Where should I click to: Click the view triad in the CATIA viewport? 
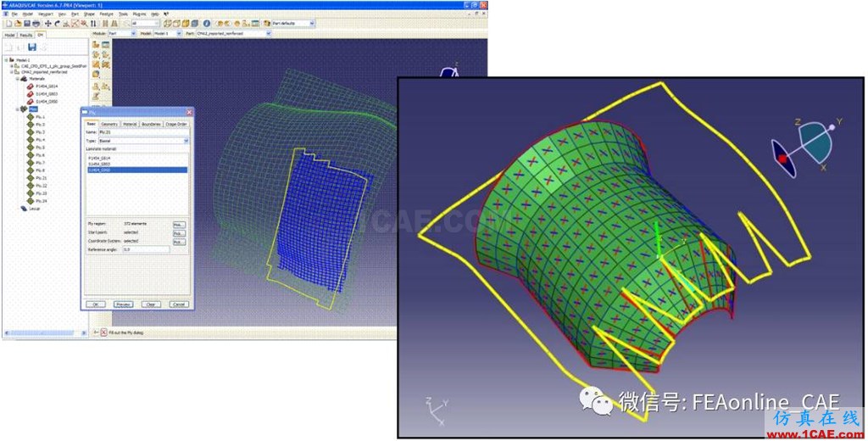tap(437, 410)
